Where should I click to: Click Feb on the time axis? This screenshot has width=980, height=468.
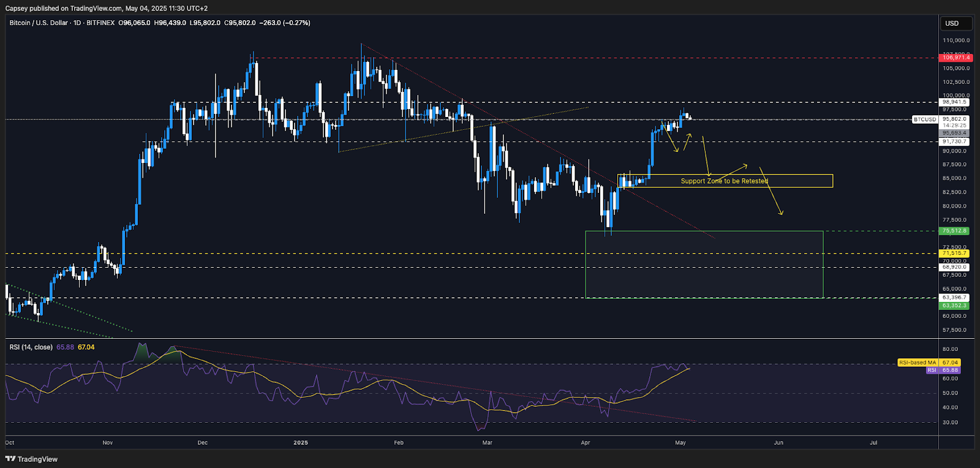(x=399, y=442)
